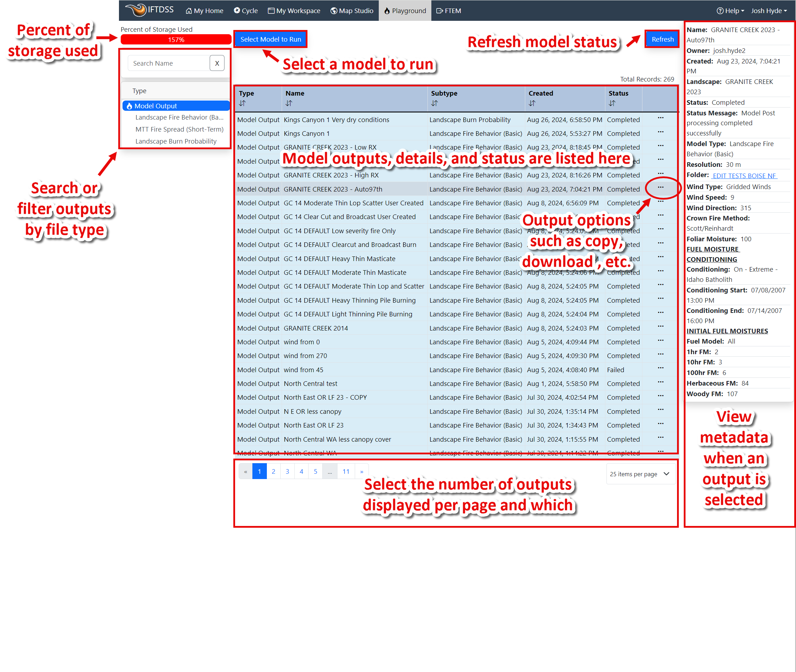Go to previous pages with « button

(x=246, y=472)
